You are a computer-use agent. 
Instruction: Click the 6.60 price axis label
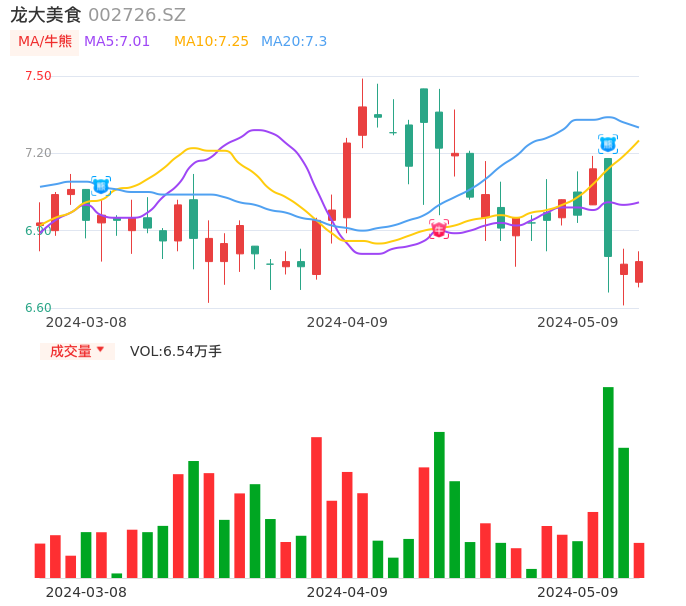click(38, 308)
